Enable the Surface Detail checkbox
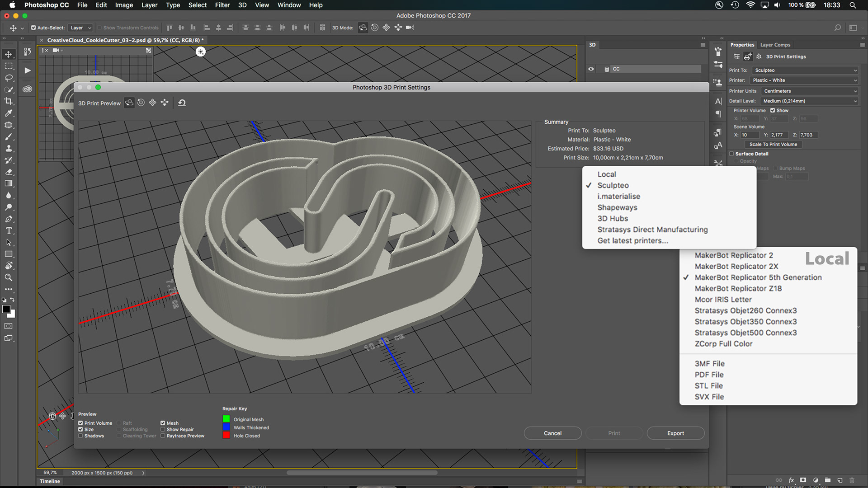The image size is (868, 488). click(x=731, y=154)
